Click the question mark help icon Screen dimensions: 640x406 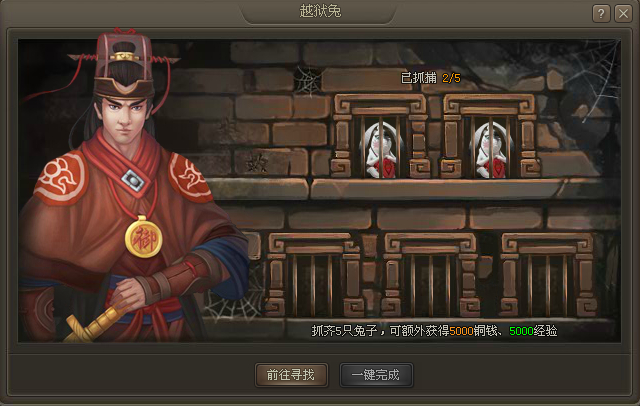[601, 14]
